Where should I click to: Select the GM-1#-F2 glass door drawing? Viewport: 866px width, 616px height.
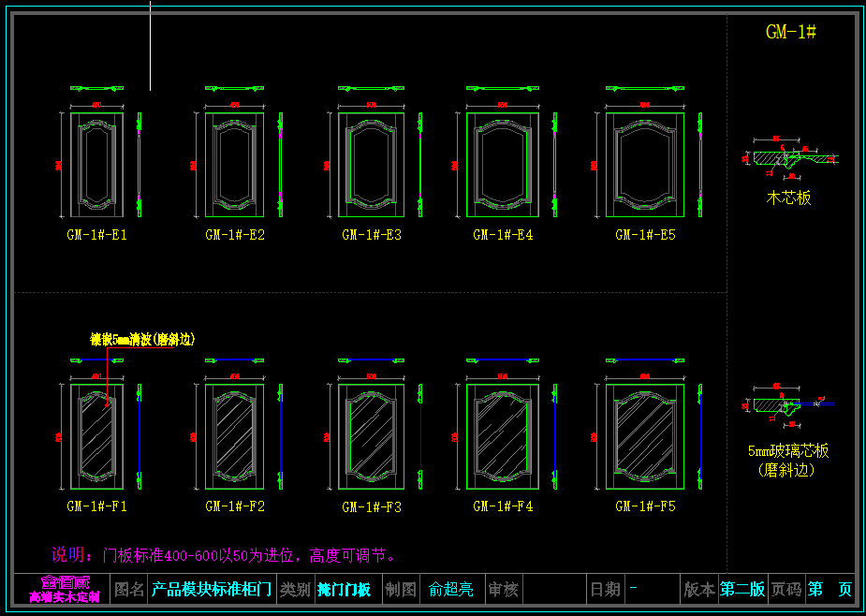[x=235, y=436]
